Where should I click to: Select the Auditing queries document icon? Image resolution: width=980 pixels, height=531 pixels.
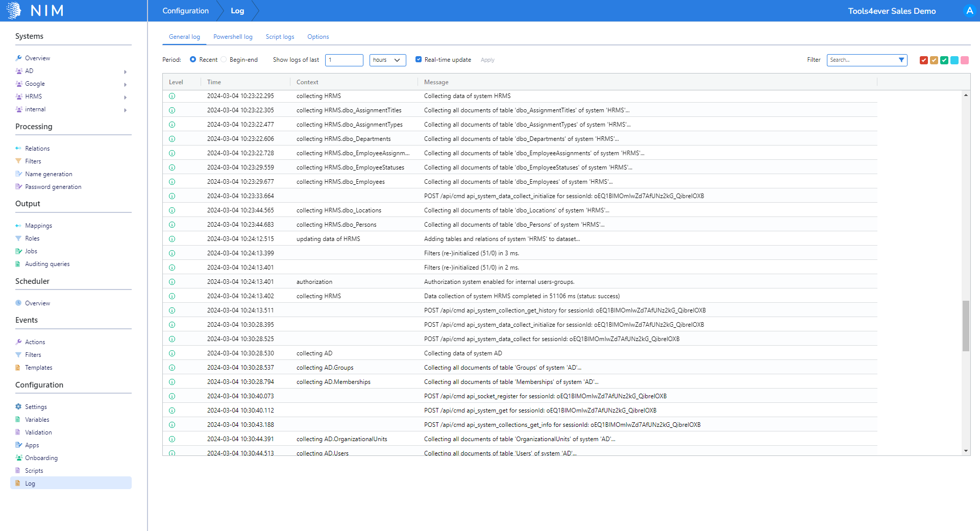(19, 263)
